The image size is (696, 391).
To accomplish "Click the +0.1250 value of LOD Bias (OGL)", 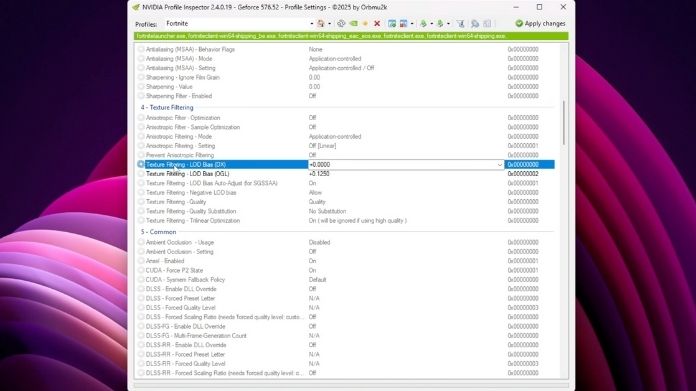I will pos(319,174).
